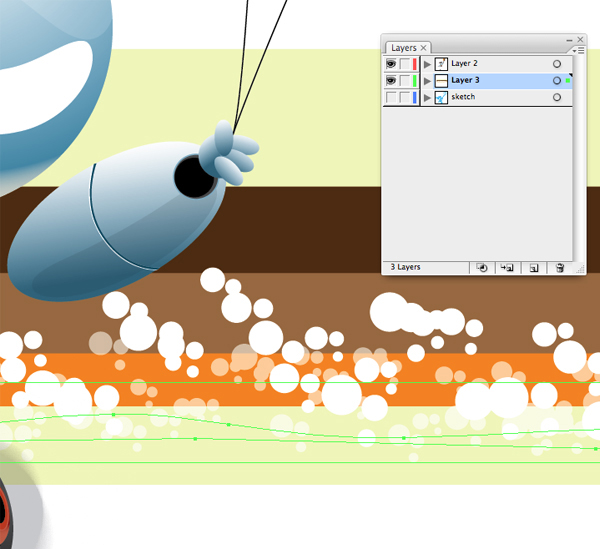Hide Layer 3 using its eye icon
Viewport: 600px width, 549px height.
pos(391,80)
